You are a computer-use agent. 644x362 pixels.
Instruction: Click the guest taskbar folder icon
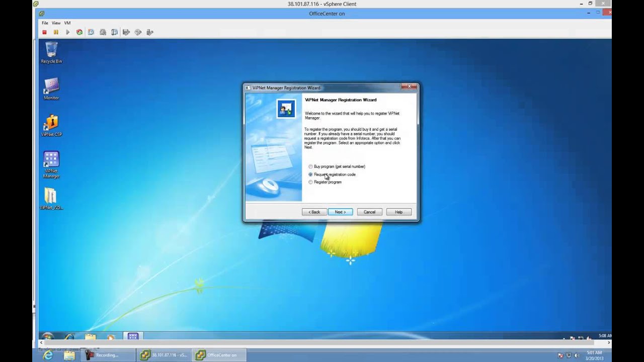(90, 336)
